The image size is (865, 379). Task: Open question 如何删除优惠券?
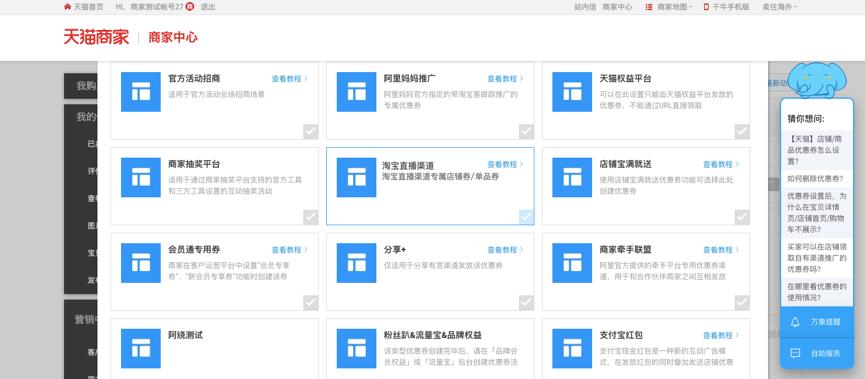(816, 179)
